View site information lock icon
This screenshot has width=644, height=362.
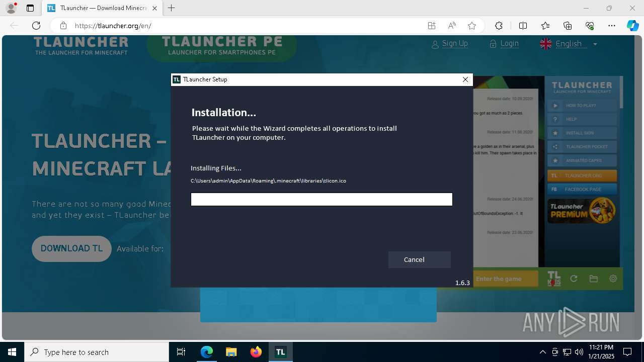point(63,26)
